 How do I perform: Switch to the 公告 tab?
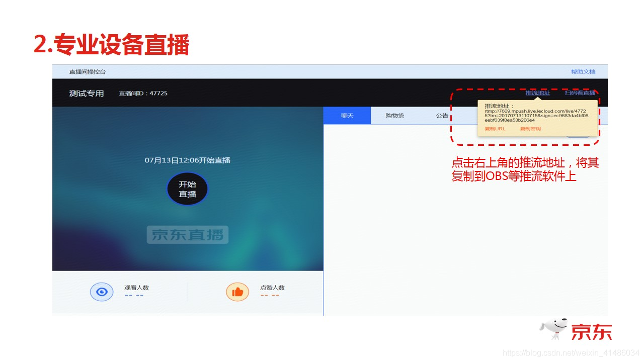tap(442, 116)
